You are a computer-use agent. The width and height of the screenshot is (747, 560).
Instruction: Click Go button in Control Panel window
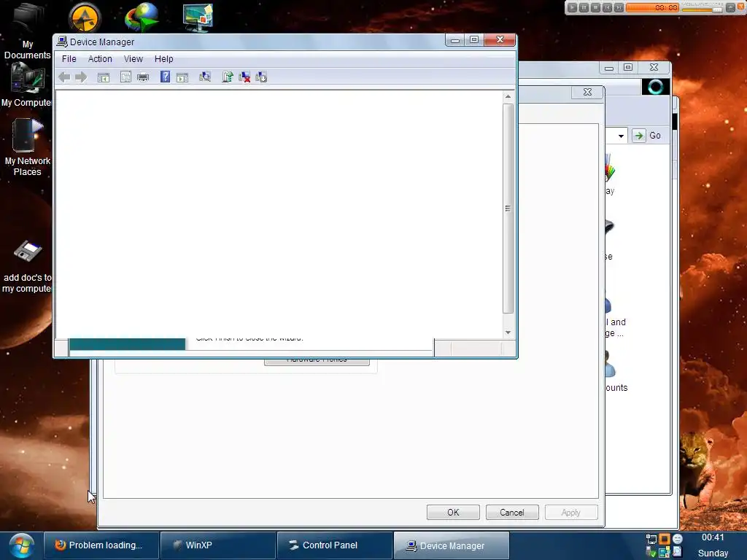pos(648,136)
